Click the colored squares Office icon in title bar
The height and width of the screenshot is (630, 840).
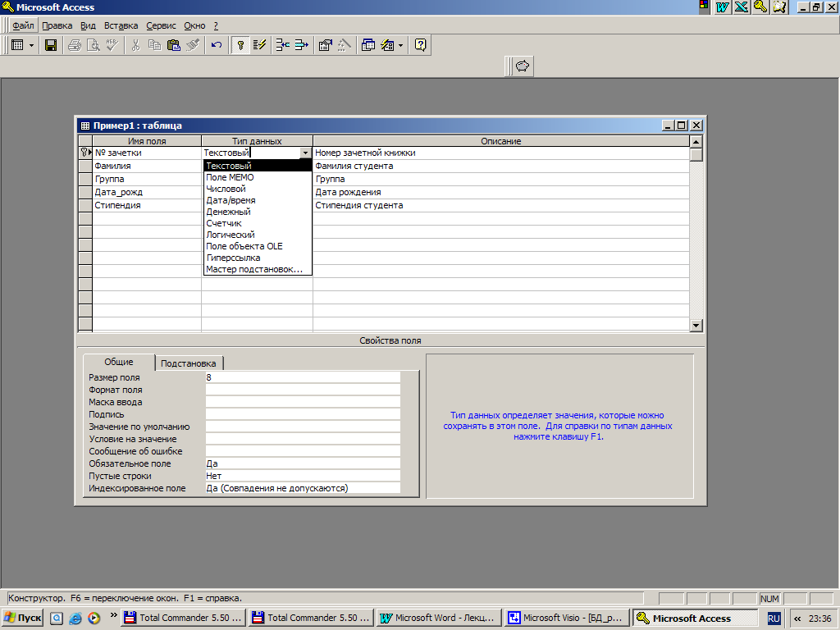coord(704,6)
